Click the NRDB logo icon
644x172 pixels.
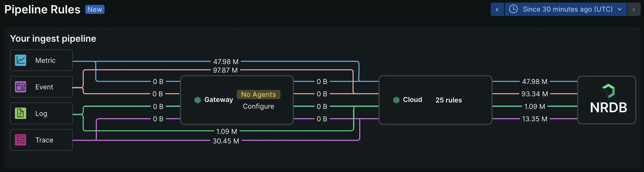click(608, 91)
